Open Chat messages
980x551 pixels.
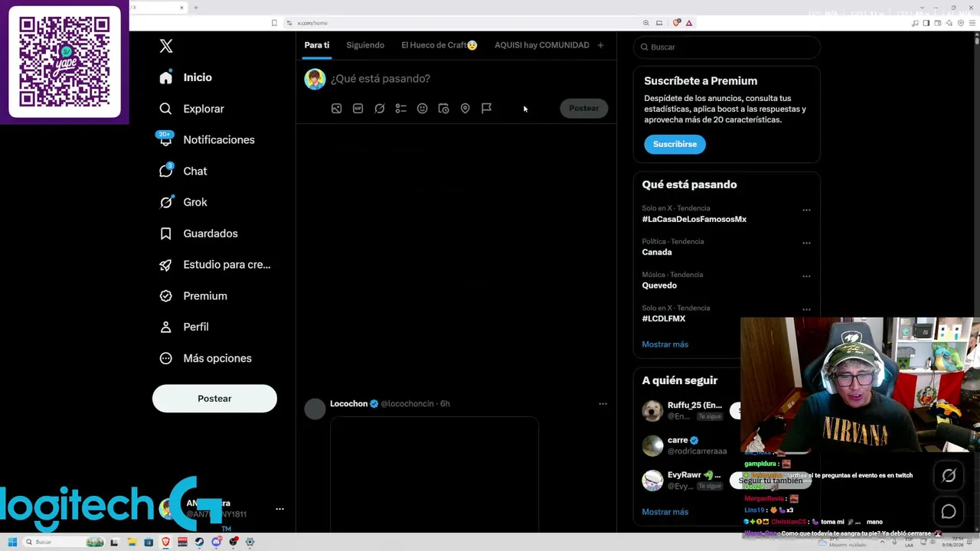183,171
